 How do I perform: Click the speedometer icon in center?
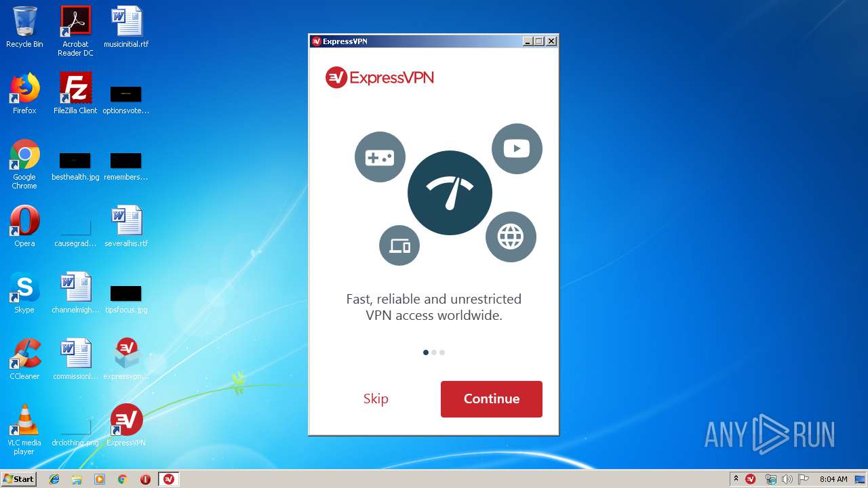pyautogui.click(x=450, y=193)
